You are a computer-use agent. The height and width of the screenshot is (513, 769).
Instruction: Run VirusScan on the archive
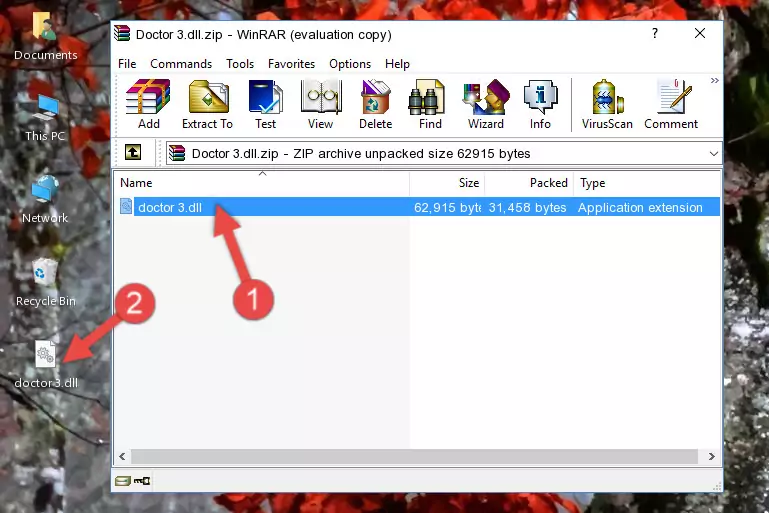[607, 104]
